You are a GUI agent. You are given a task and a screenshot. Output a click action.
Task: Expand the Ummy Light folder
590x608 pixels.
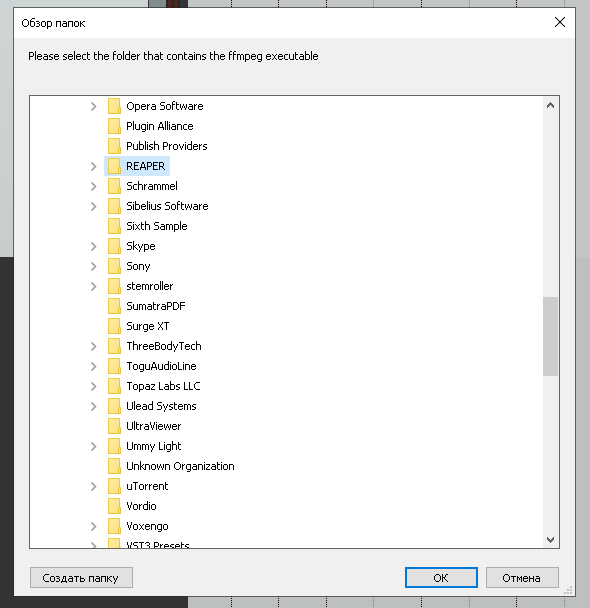[93, 446]
